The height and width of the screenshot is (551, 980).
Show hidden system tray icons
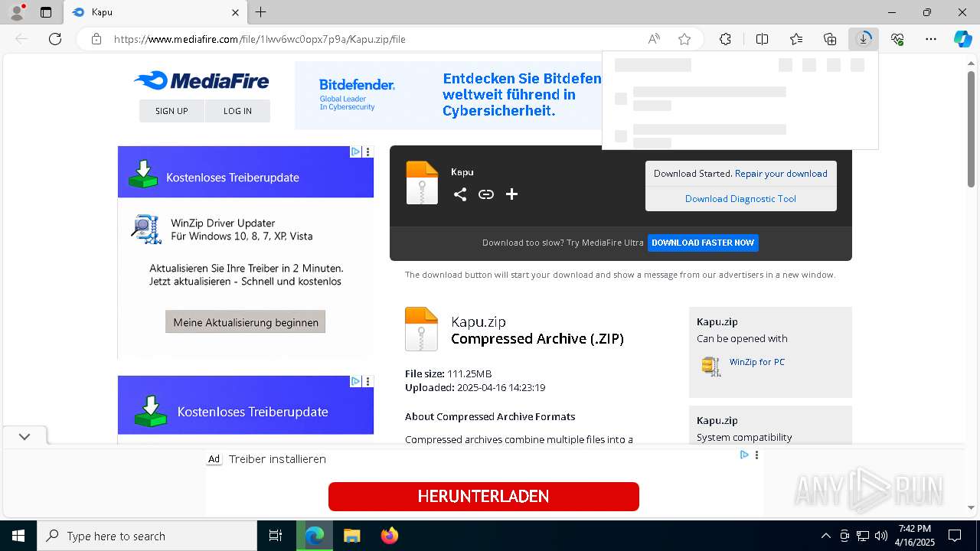click(825, 536)
